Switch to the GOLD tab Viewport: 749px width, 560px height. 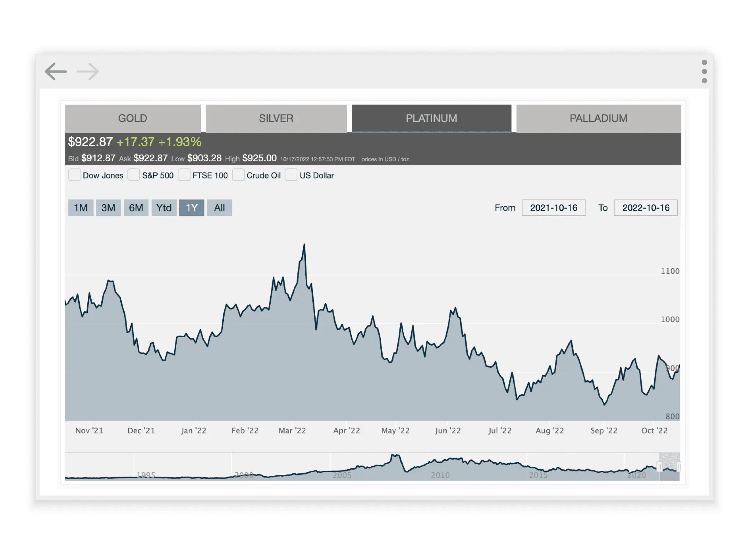(x=132, y=118)
